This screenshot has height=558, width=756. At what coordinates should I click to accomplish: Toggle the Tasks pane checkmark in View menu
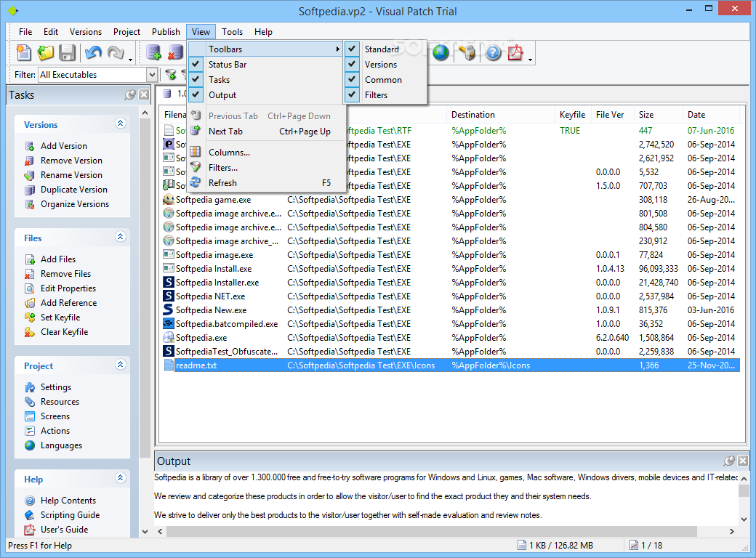196,79
